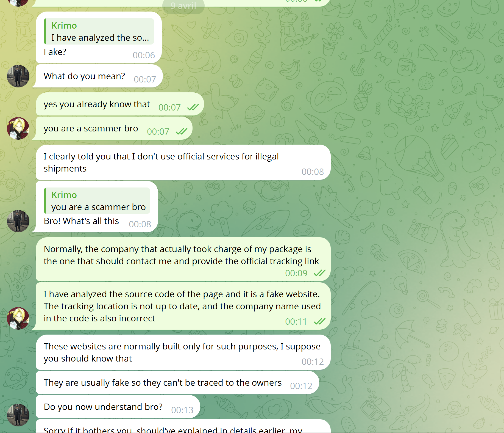Click the avatar beside "Bro! What's all this"
This screenshot has height=433, width=504.
(x=18, y=221)
